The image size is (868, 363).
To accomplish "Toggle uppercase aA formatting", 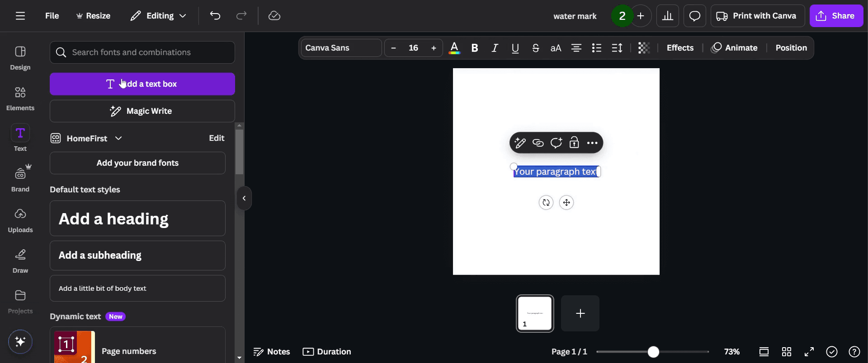I will coord(556,48).
